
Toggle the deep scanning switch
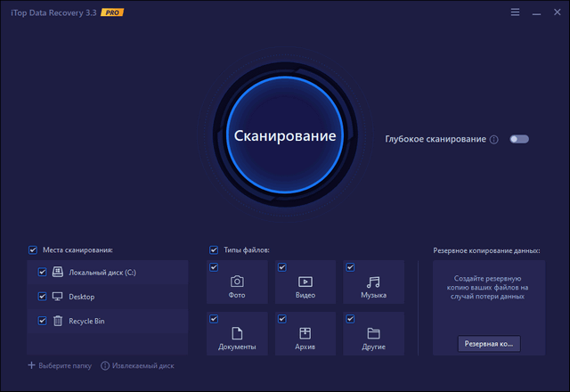point(518,139)
